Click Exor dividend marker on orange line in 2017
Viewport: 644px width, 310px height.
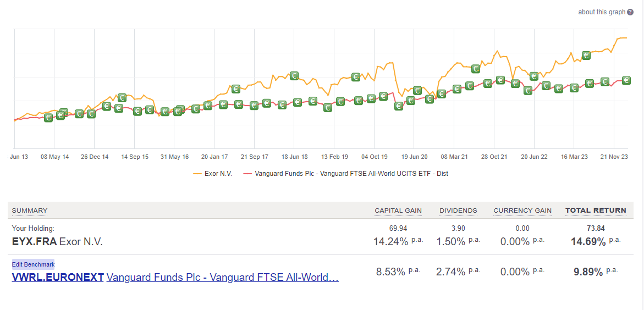tap(236, 88)
